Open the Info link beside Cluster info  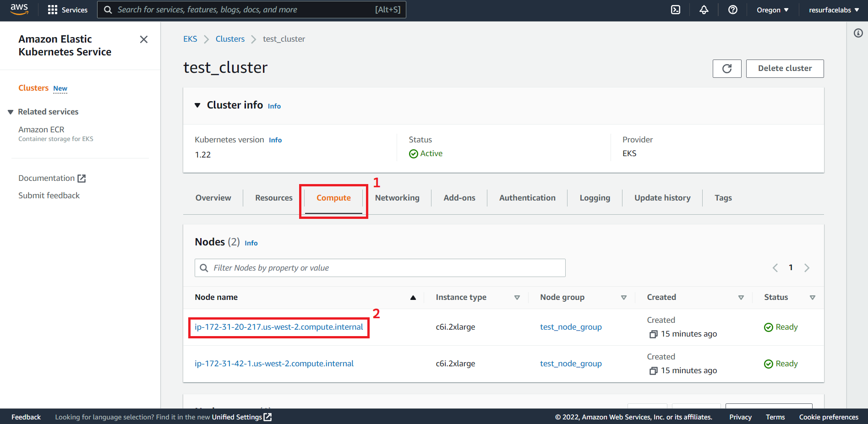[274, 106]
